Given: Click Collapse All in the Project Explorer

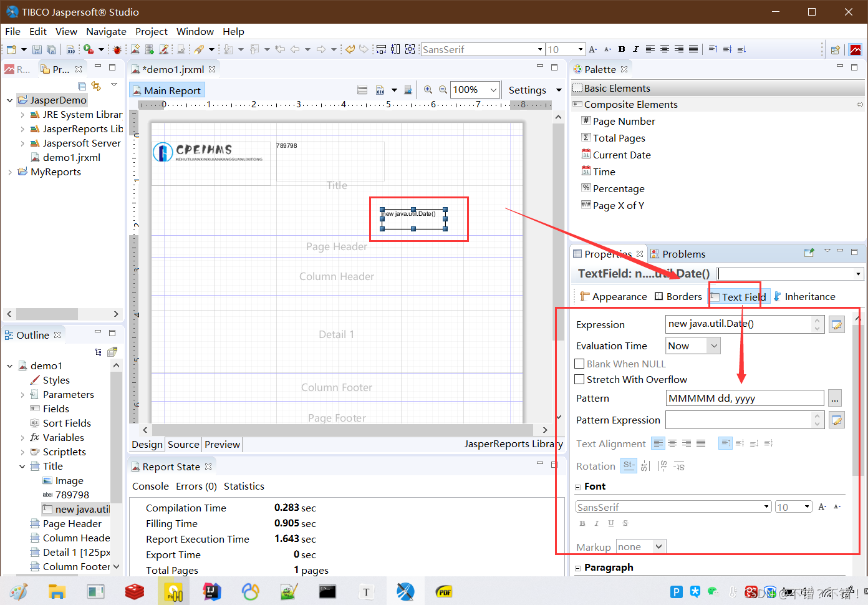Looking at the screenshot, I should pyautogui.click(x=82, y=86).
